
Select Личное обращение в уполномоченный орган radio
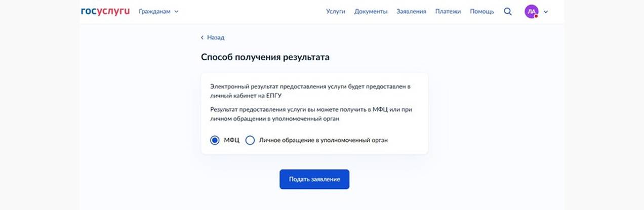(250, 140)
